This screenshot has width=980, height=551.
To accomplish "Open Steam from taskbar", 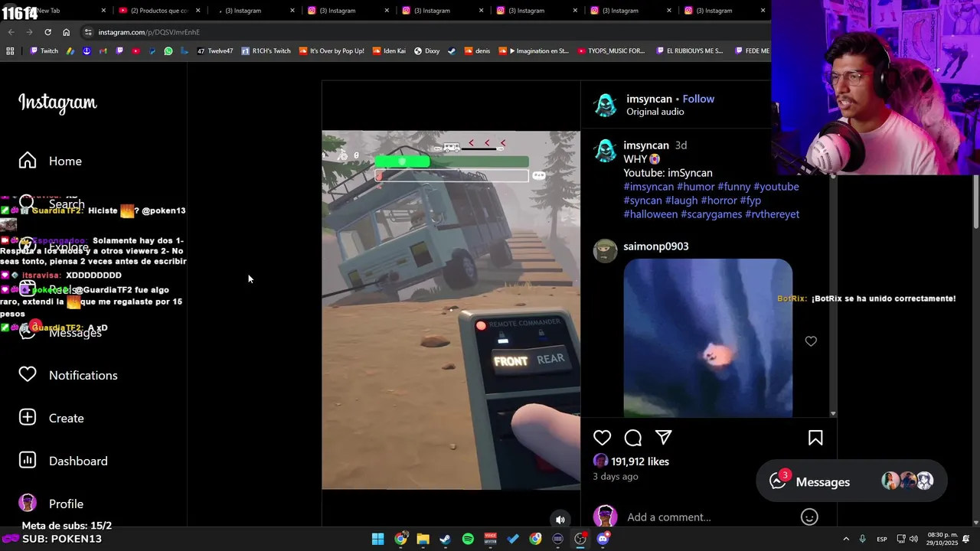I will 445,539.
